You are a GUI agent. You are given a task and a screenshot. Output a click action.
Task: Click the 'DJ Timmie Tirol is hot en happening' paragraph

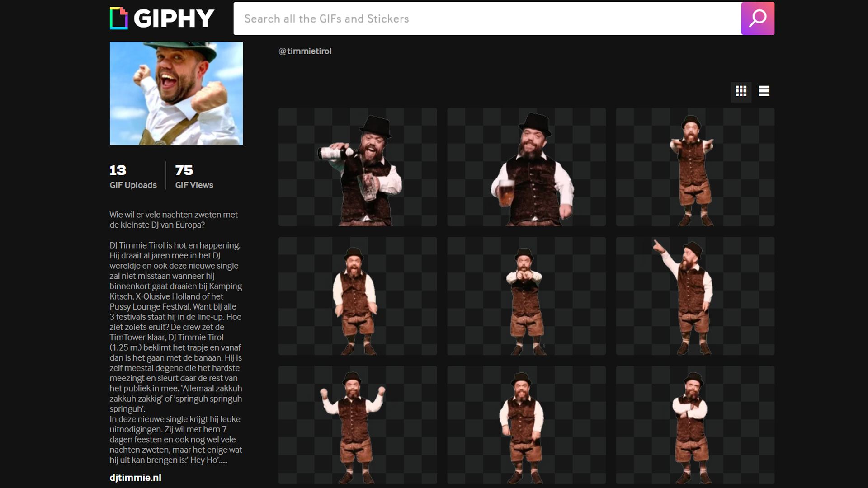176,327
